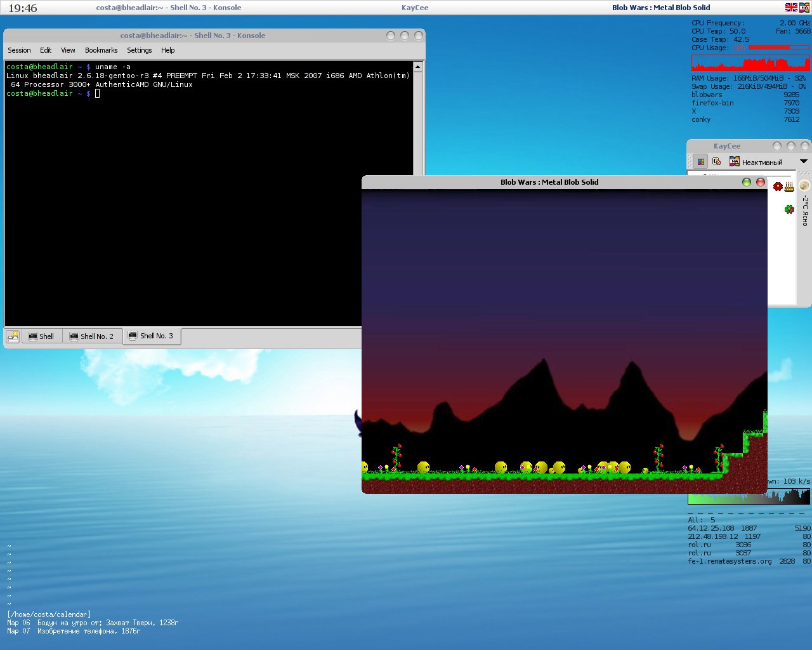Activate the Blob Wars entry in top taskbar
The width and height of the screenshot is (812, 650).
click(661, 8)
